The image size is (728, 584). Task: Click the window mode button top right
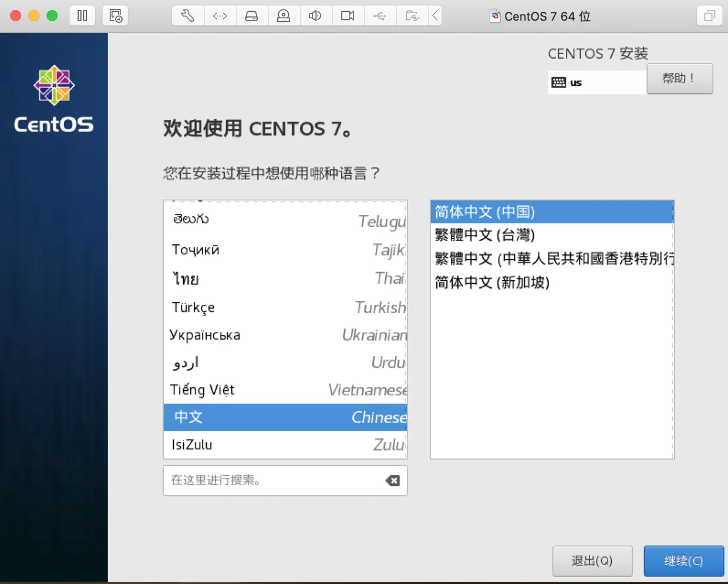pos(709,16)
